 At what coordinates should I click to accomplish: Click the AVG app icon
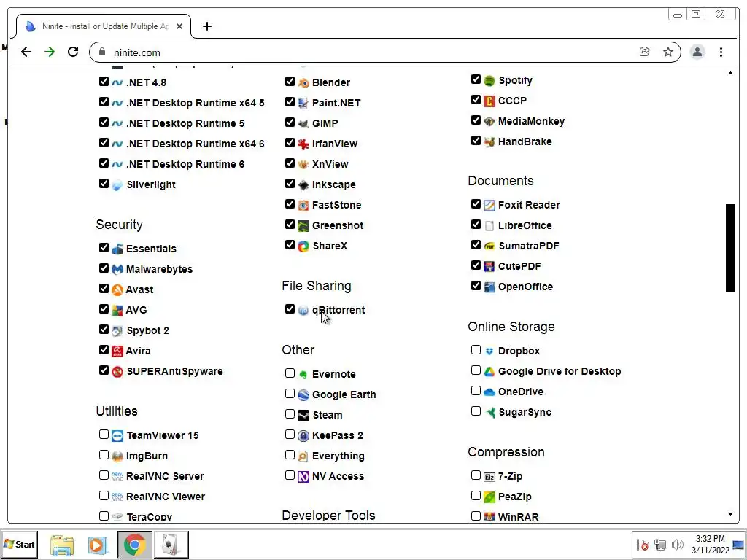tap(117, 311)
